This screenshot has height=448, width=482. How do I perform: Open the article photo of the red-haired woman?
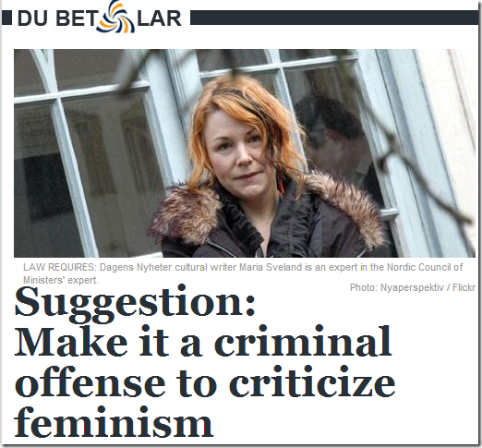click(245, 153)
